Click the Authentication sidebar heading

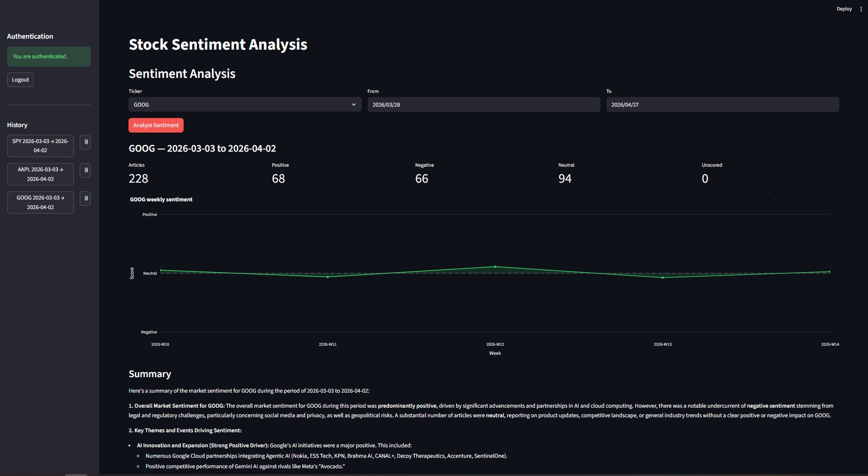pyautogui.click(x=30, y=36)
